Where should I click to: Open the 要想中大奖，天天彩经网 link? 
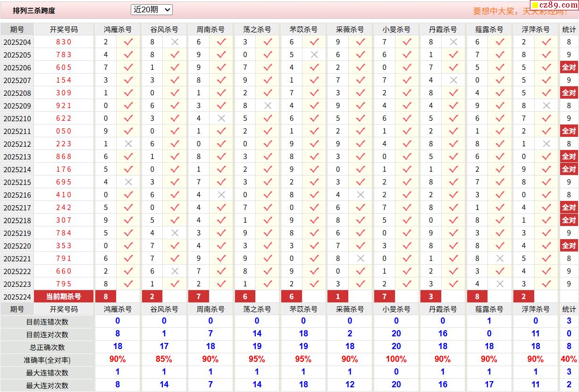521,11
